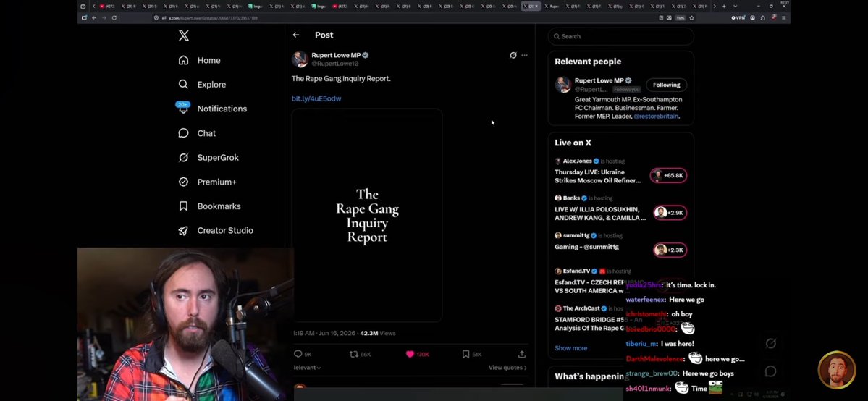The width and height of the screenshot is (868, 401).
Task: Close the active X browser tab
Action: point(536,6)
